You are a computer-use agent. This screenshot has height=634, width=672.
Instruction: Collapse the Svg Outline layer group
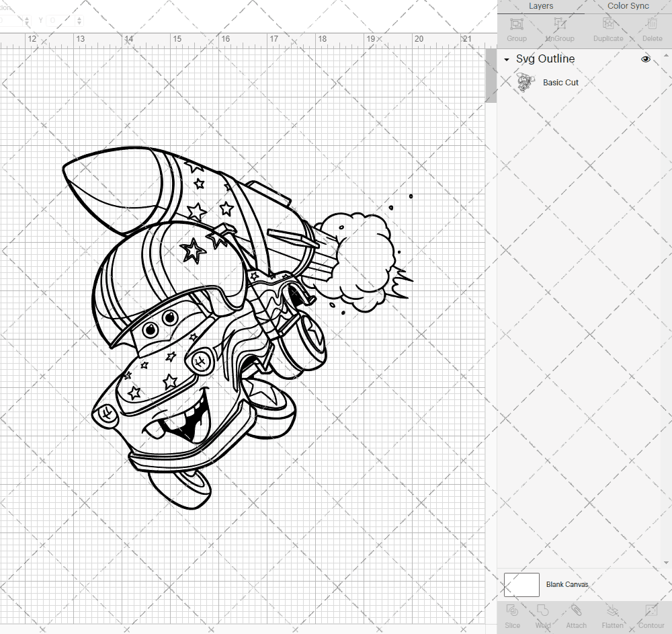[x=507, y=60]
